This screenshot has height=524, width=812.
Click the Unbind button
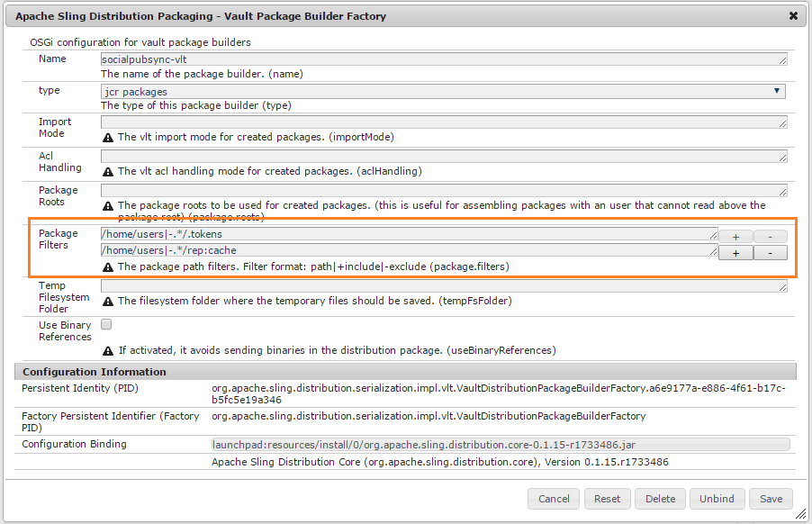click(x=717, y=499)
